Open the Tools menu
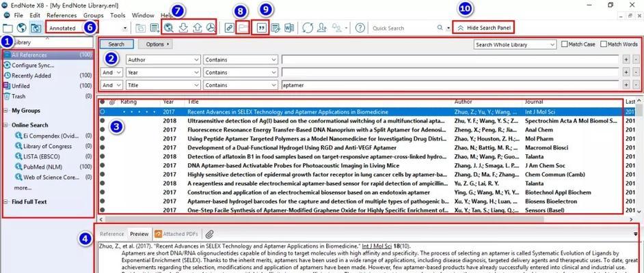This screenshot has height=273, width=644. coord(118,15)
